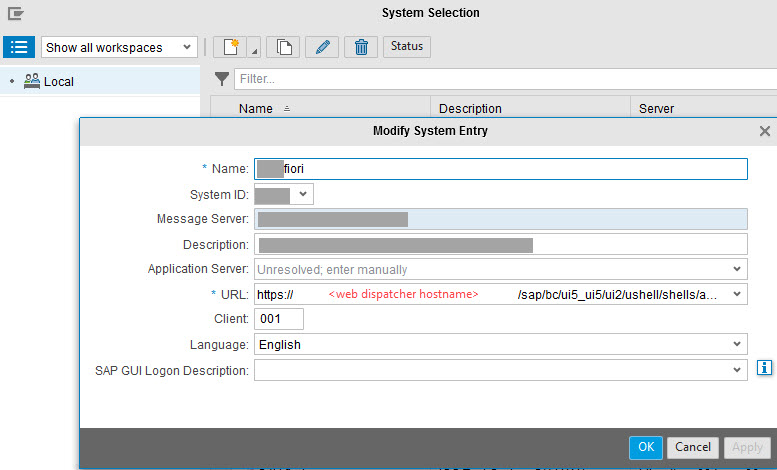Viewport: 777px width, 470px height.
Task: Open the Show all workspaces dropdown
Action: coord(119,47)
